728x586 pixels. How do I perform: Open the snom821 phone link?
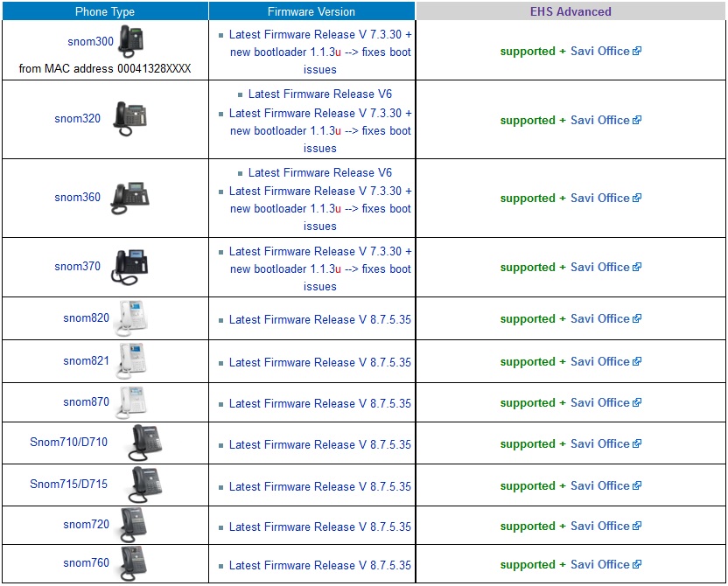click(x=87, y=360)
